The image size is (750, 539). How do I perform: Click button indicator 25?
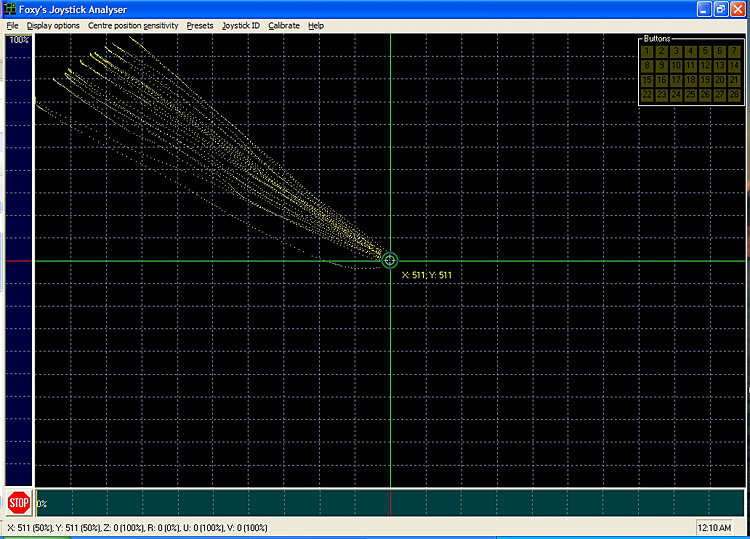(691, 96)
